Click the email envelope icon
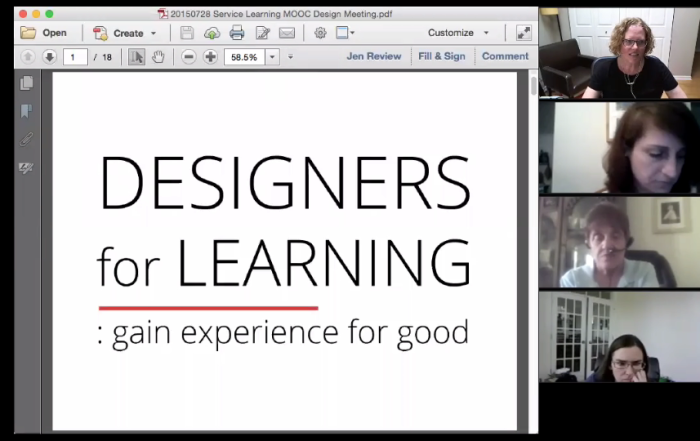 point(287,33)
